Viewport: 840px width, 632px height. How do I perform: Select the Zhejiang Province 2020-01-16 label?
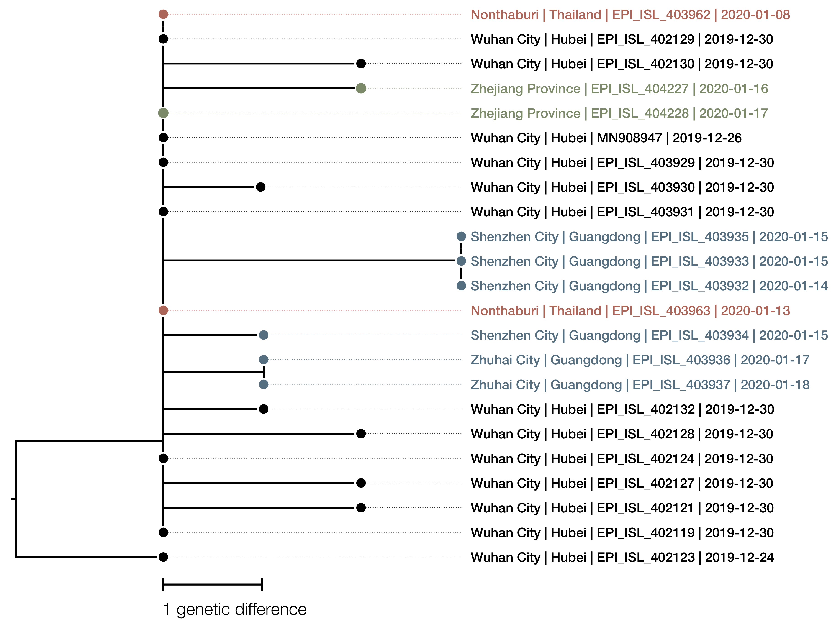(619, 88)
